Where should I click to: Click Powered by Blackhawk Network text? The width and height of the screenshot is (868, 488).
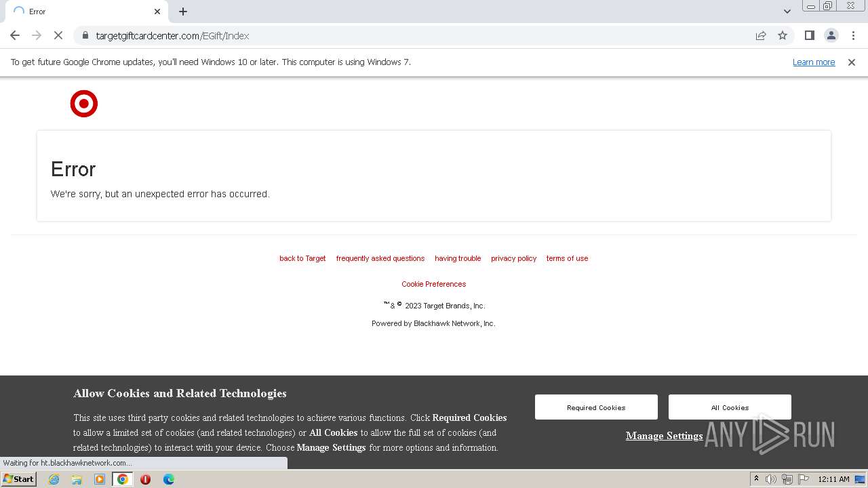point(433,323)
